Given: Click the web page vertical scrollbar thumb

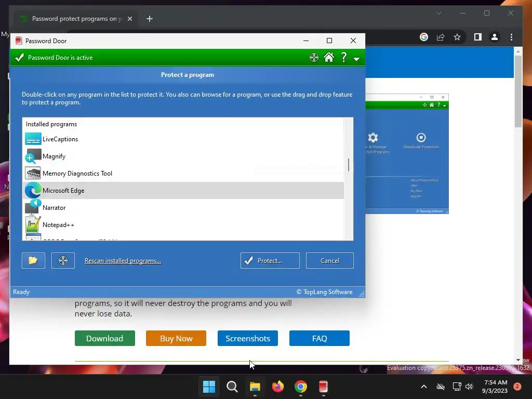Looking at the screenshot, I should tap(518, 91).
